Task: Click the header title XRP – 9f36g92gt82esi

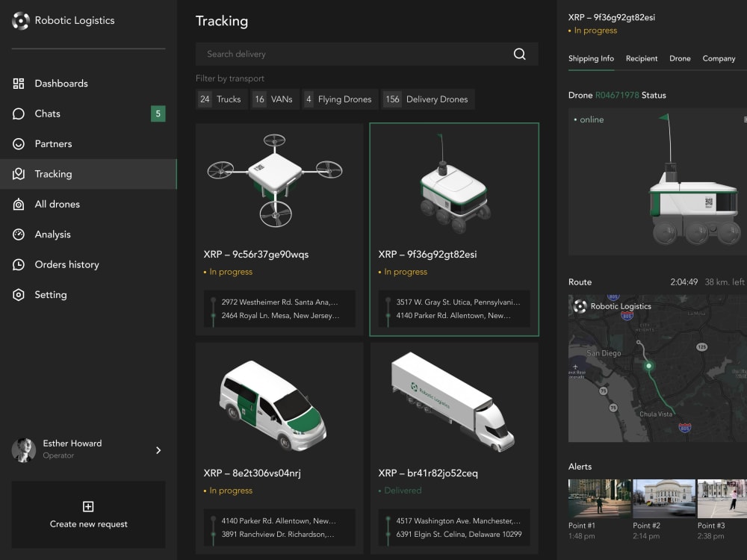Action: tap(611, 17)
